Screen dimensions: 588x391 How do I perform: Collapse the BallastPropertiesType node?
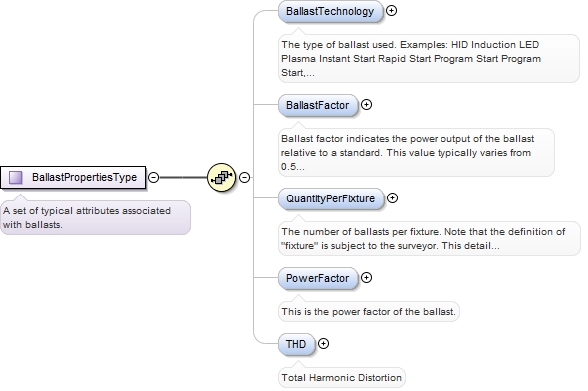(x=154, y=177)
